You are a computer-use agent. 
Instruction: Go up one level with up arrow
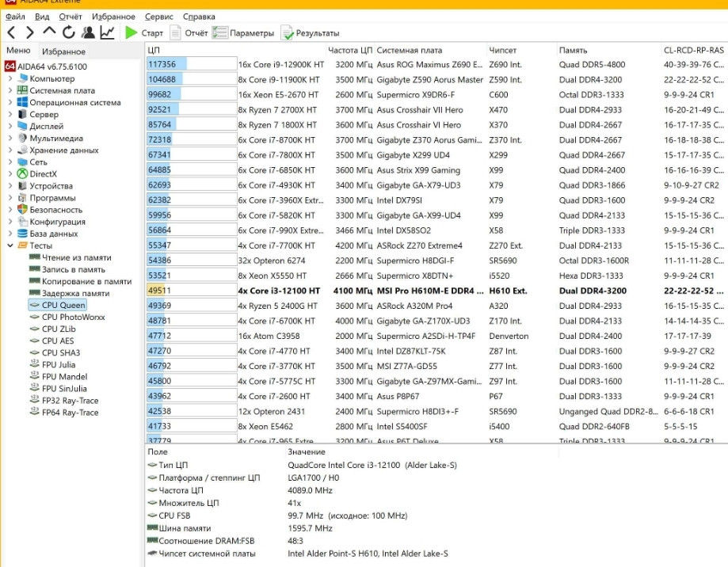click(x=49, y=32)
